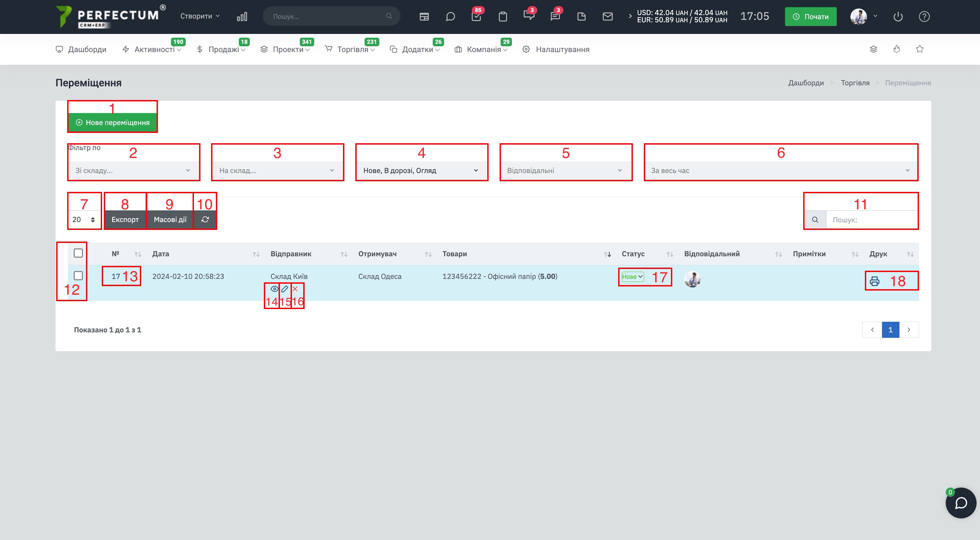Click the table refresh icon button
Viewport: 980px width, 540px height.
tap(205, 219)
